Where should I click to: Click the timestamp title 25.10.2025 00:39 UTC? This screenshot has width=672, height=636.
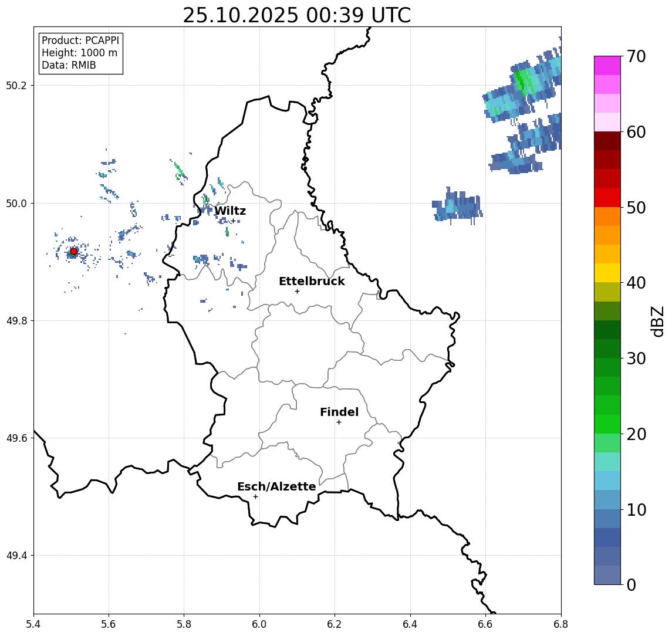point(297,15)
